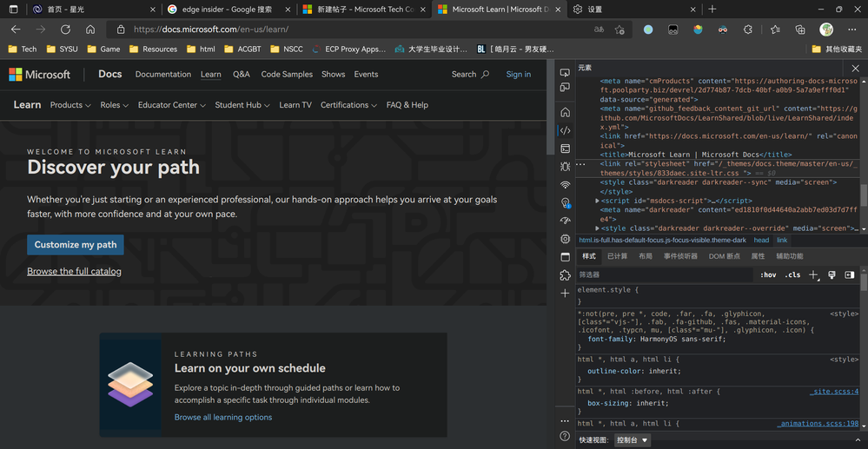Toggle the :hov element state option

point(768,274)
